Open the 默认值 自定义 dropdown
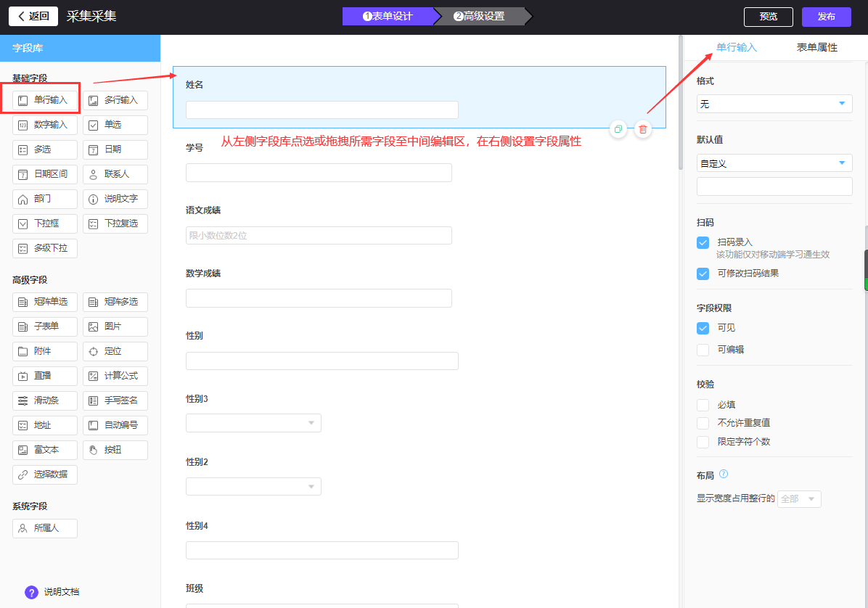The width and height of the screenshot is (868, 608). click(774, 163)
